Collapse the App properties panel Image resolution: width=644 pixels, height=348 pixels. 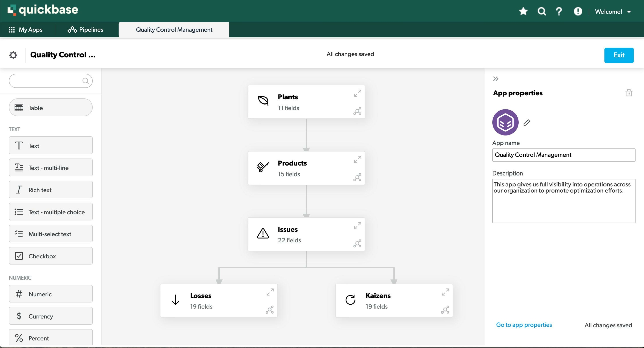click(x=495, y=79)
